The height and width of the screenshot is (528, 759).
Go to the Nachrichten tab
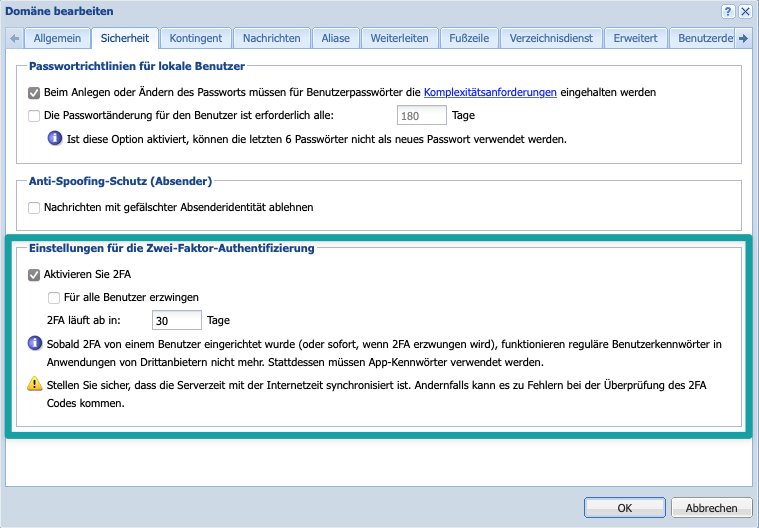pos(272,38)
